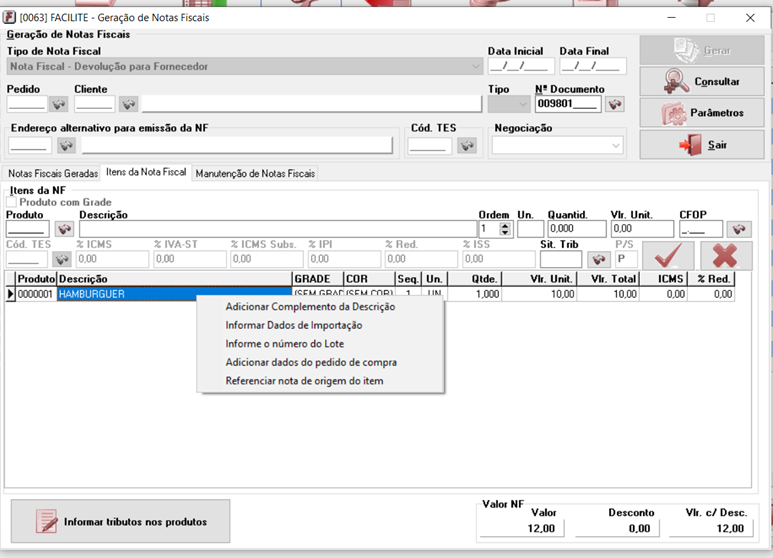The height and width of the screenshot is (558, 773).
Task: Choose Adicionar dados do pedido de compra
Action: pos(311,362)
